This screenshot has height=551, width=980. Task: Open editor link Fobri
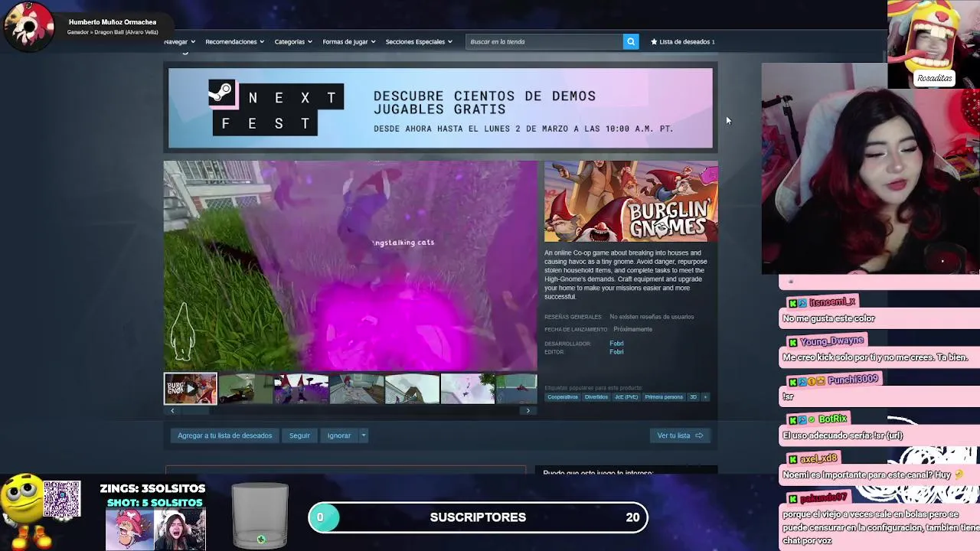click(616, 352)
